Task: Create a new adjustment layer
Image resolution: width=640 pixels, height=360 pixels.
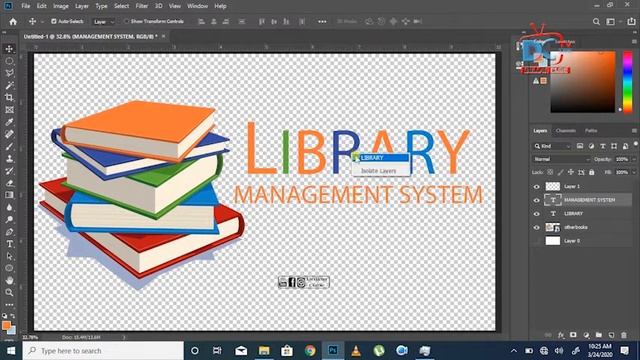Action: tap(586, 335)
